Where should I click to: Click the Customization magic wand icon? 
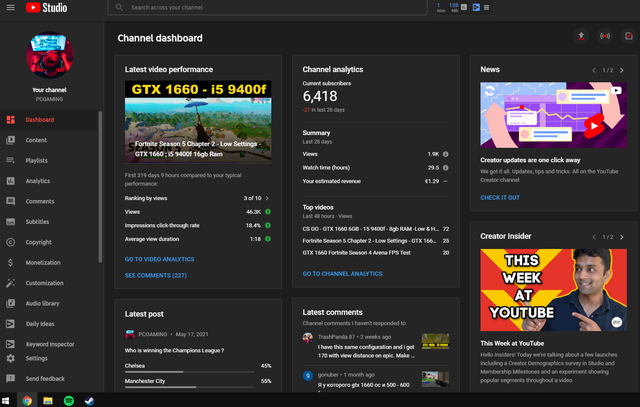[x=11, y=283]
